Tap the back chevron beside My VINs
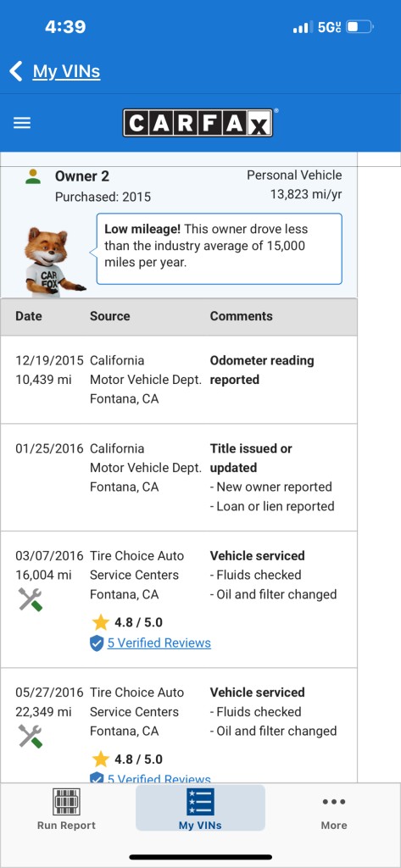This screenshot has height=868, width=401. click(16, 71)
